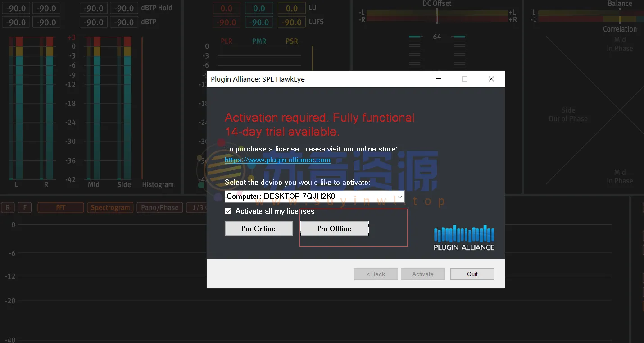The image size is (644, 343).
Task: Click the PSR readout label
Action: tap(292, 41)
